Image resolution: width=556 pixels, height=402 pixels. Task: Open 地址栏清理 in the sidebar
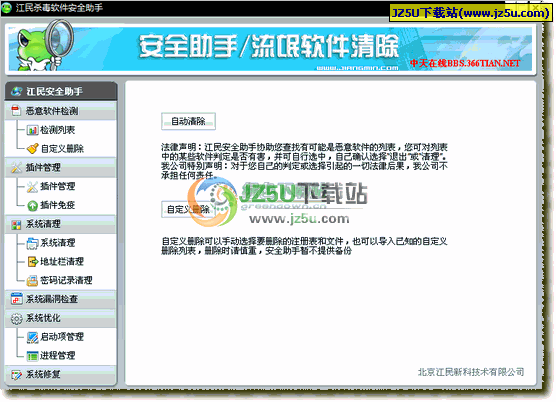pyautogui.click(x=62, y=262)
